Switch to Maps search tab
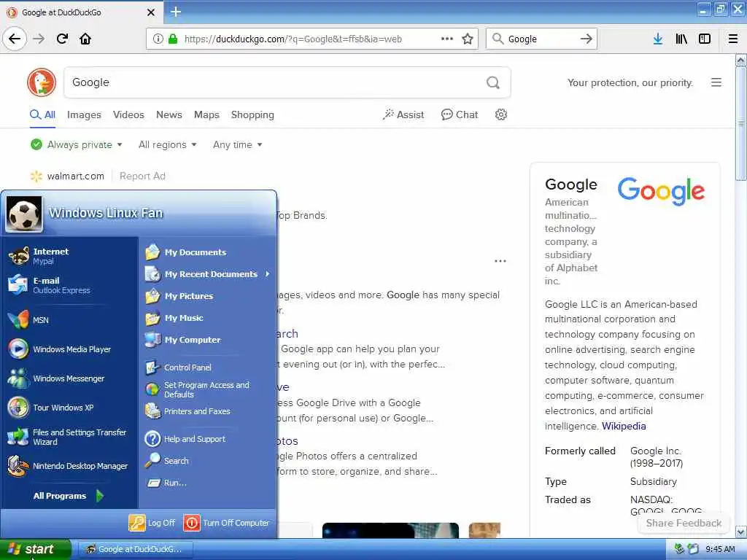 206,114
